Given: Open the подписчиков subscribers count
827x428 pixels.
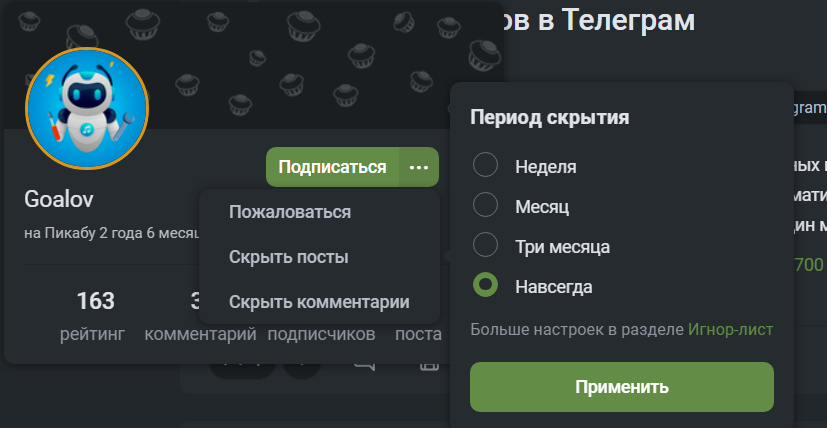Looking at the screenshot, I should (321, 334).
